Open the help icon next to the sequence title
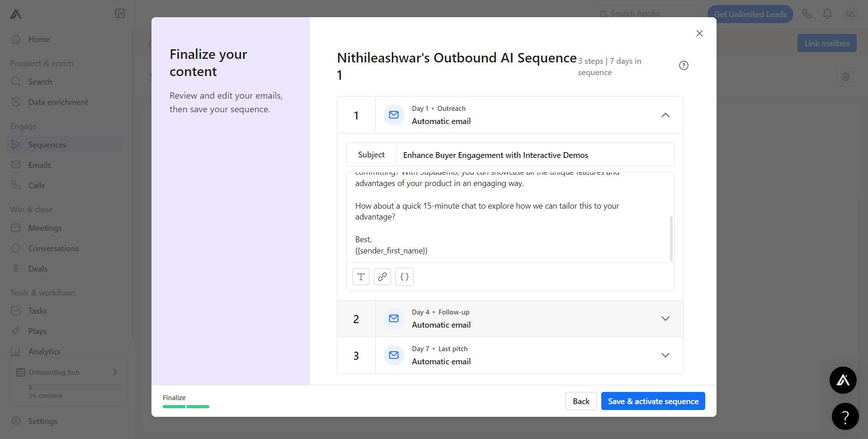This screenshot has height=439, width=868. (x=683, y=65)
